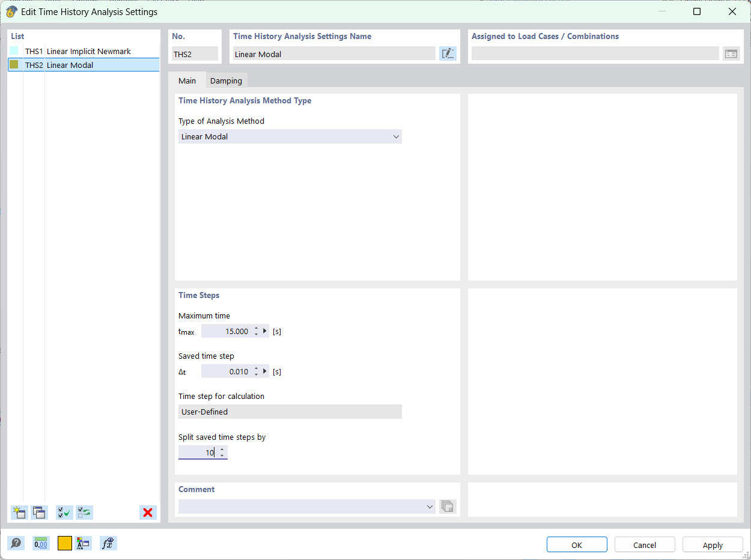Delete the Linear Modal setting
Image resolution: width=751 pixels, height=560 pixels.
(x=148, y=512)
